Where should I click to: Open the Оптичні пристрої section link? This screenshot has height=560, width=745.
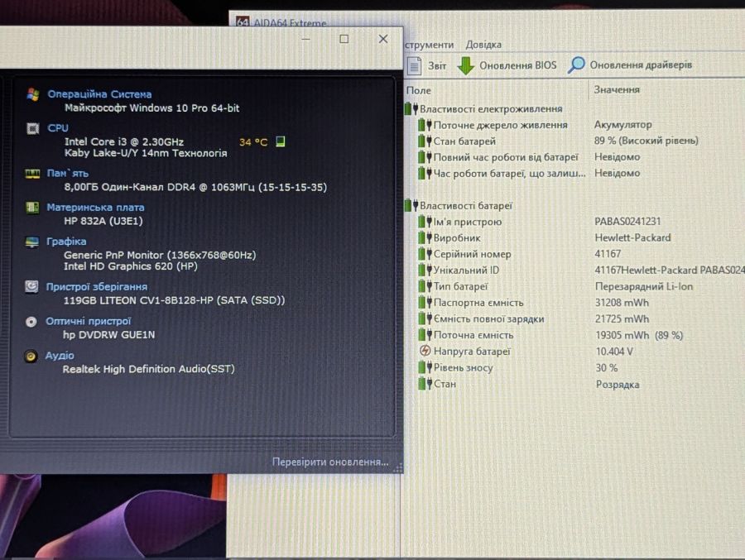(x=88, y=321)
